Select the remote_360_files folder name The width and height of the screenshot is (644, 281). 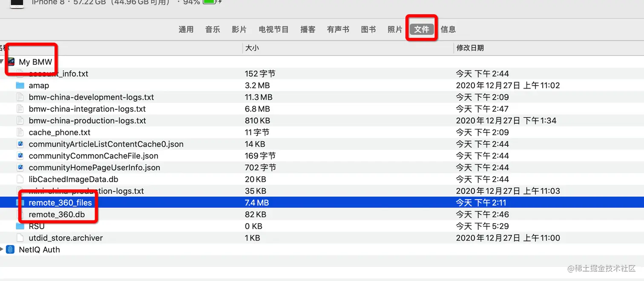pos(60,203)
